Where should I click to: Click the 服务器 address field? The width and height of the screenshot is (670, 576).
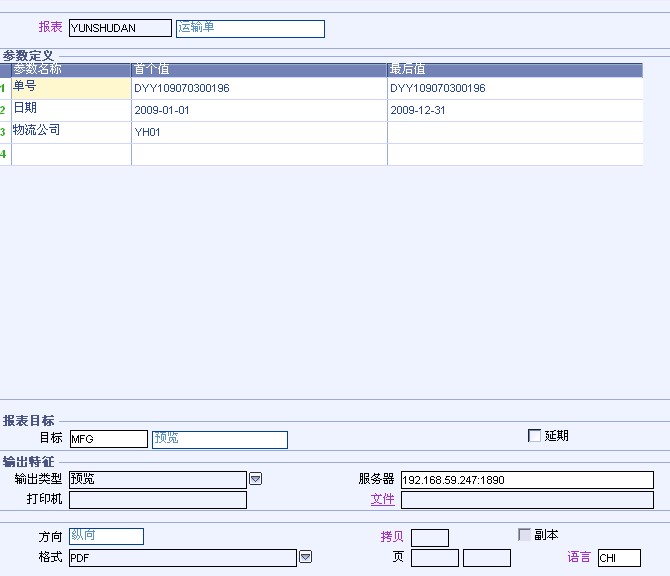[x=526, y=480]
